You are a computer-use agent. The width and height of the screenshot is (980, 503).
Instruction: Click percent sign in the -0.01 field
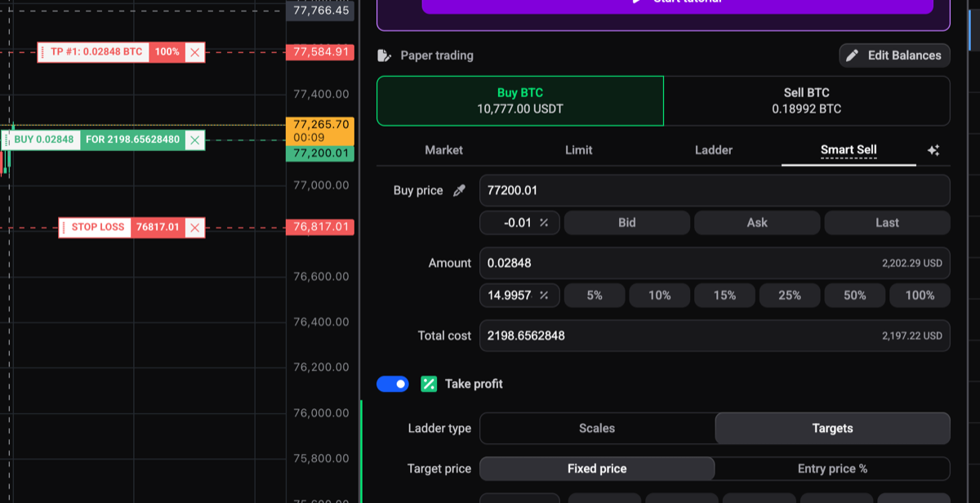tap(544, 222)
